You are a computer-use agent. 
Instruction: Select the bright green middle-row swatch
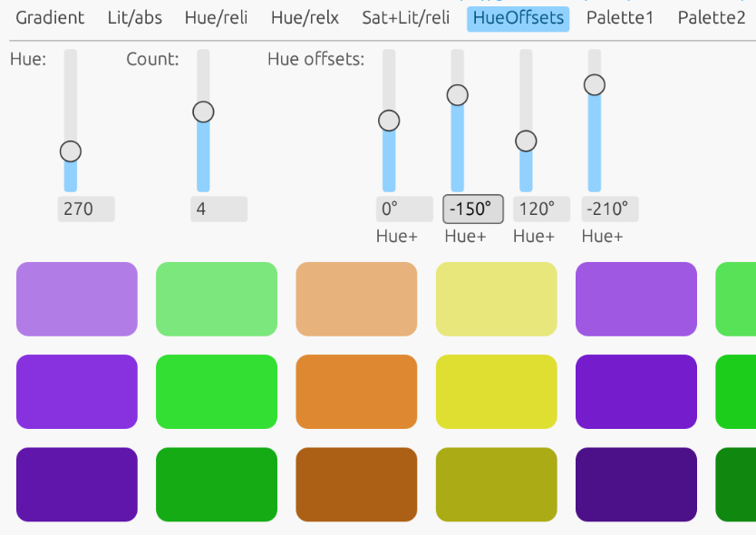pos(217,392)
